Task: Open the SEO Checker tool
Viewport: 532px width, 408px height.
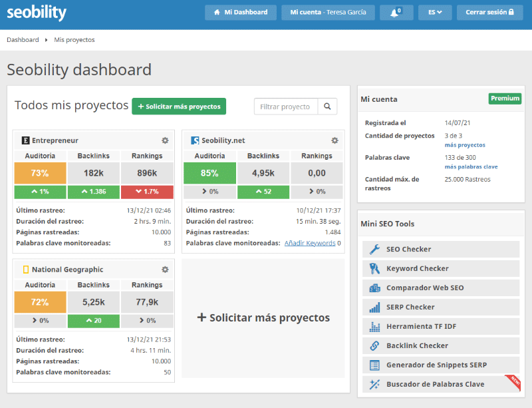Action: tap(441, 249)
